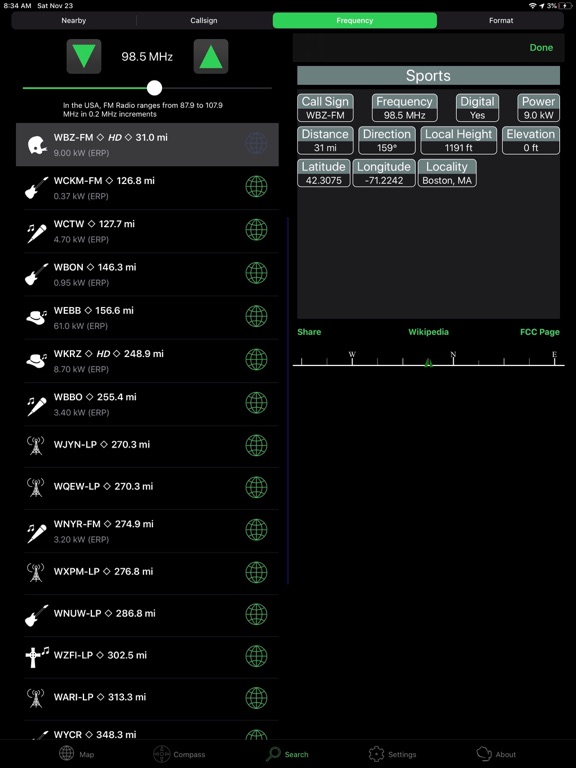Click the microphone icon beside WBBO
The height and width of the screenshot is (768, 576).
click(37, 406)
